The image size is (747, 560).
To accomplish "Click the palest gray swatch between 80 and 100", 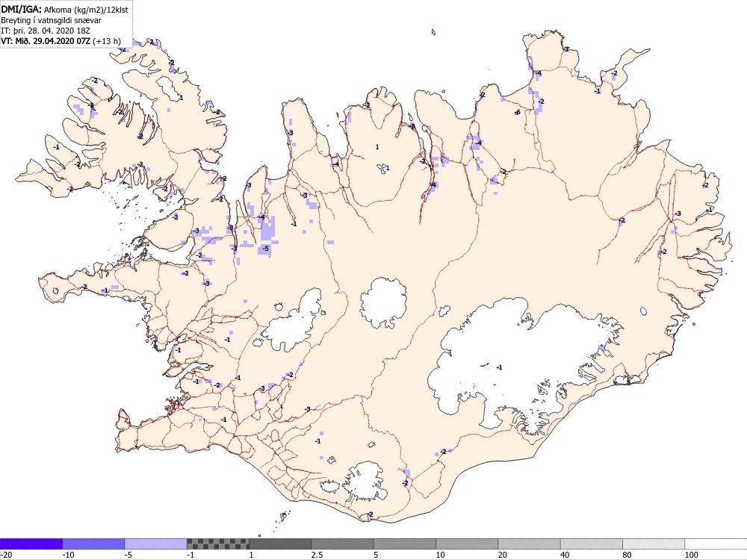I will pos(654,544).
